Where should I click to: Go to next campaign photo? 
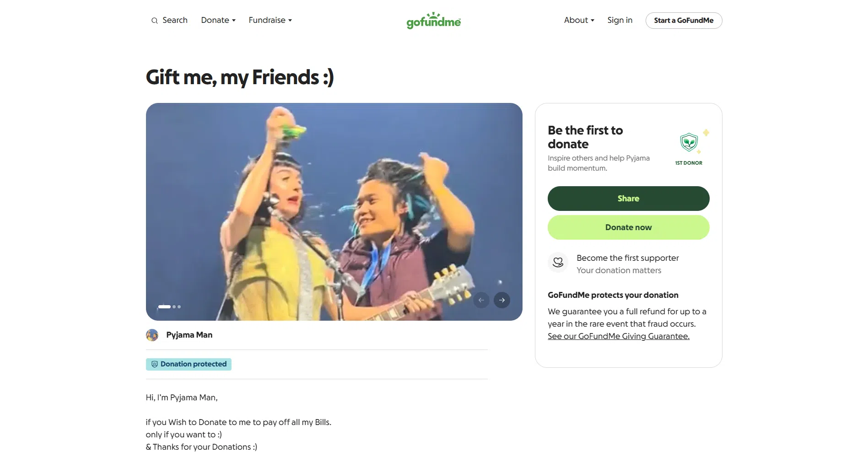502,300
